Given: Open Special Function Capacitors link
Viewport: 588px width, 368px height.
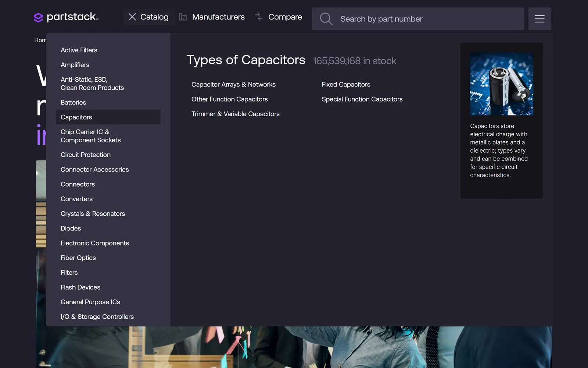Looking at the screenshot, I should coord(362,99).
